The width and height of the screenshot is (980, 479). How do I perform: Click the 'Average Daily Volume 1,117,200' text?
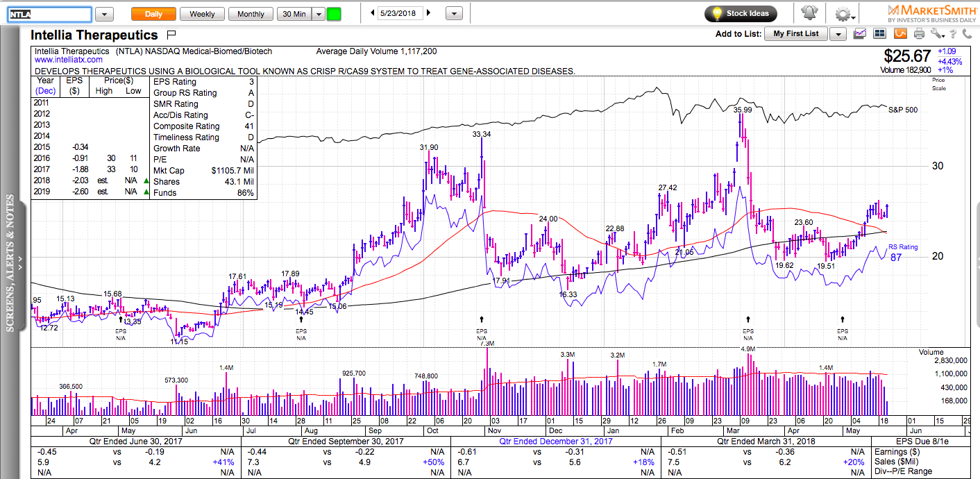click(376, 51)
